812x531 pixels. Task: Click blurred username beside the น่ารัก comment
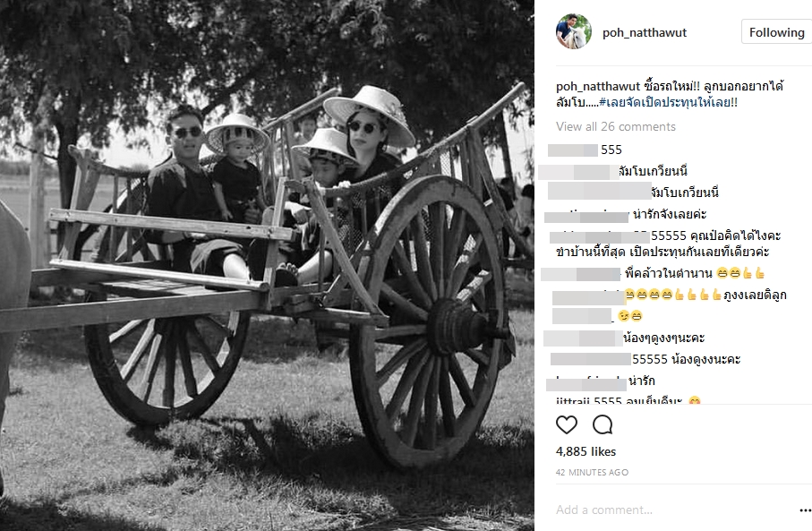click(586, 384)
